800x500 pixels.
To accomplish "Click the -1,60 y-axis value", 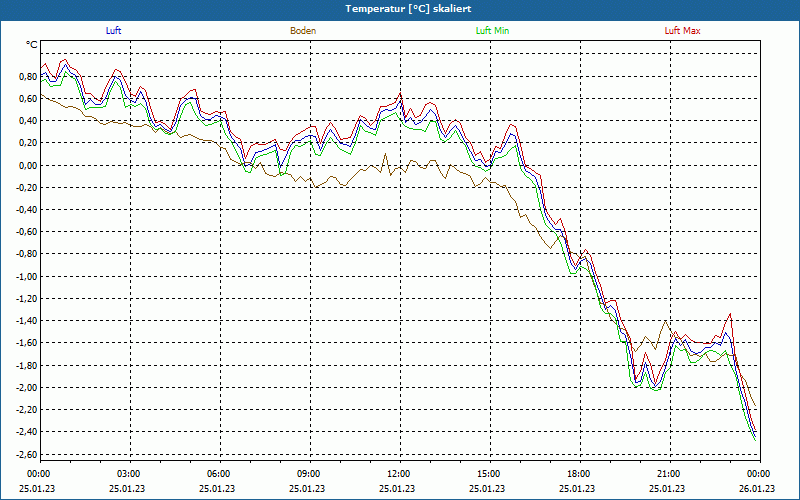I will click(28, 343).
